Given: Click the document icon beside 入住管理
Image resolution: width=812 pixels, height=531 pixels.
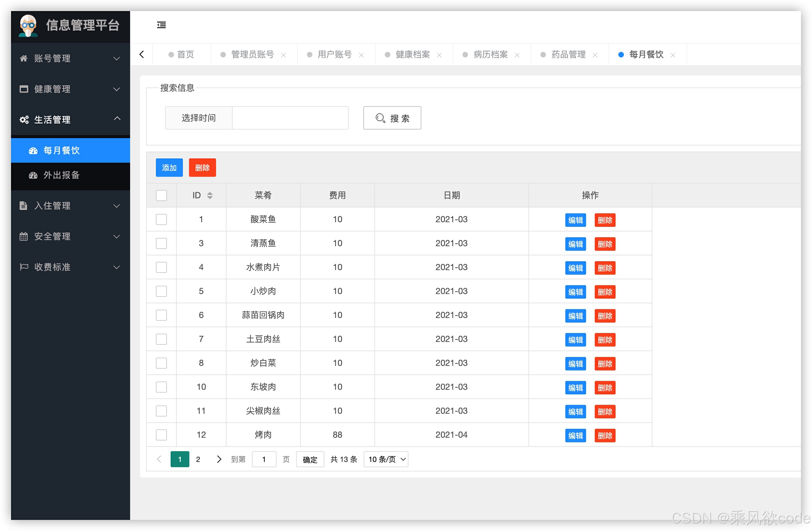Looking at the screenshot, I should pos(23,205).
